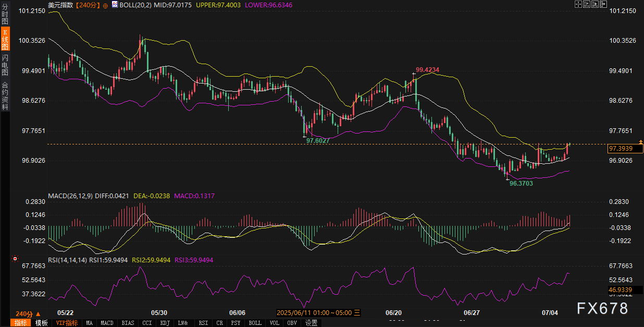Click the 97.3939 current price marker
This screenshot has height=327, width=644.
coord(620,149)
